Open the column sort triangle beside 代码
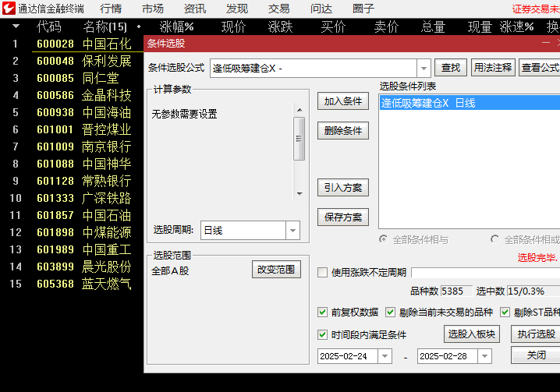Screen dimensions: 560x392 16,26
